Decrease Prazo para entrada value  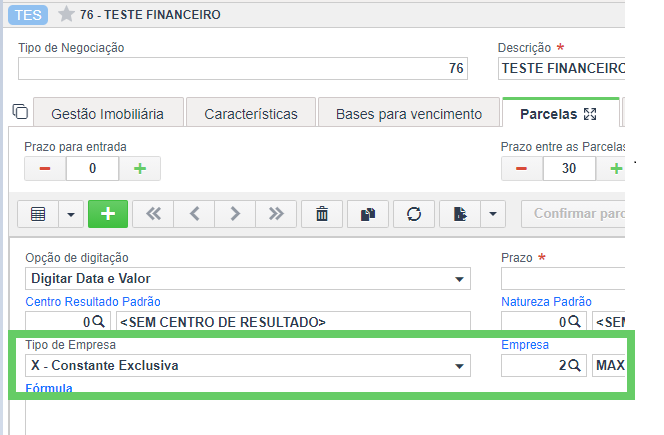click(x=45, y=168)
